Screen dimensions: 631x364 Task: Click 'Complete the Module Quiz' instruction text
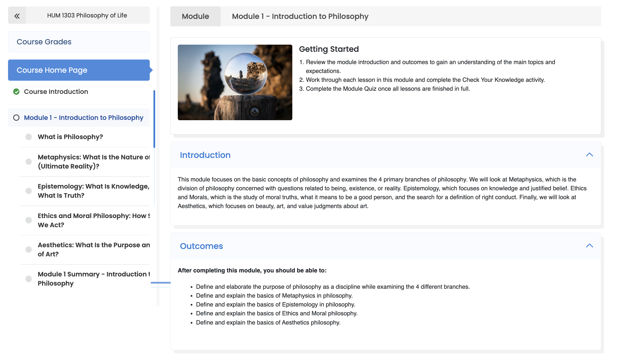[x=388, y=89]
